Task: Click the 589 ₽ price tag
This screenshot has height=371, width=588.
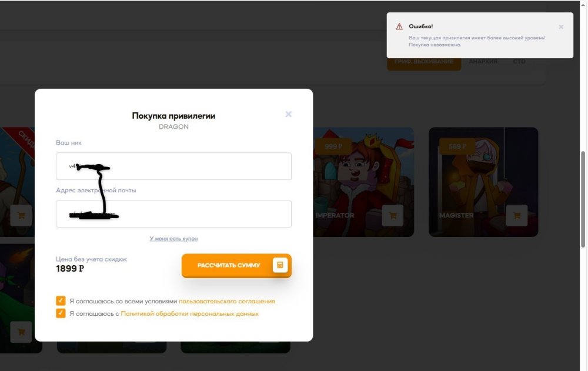Action: pos(457,146)
